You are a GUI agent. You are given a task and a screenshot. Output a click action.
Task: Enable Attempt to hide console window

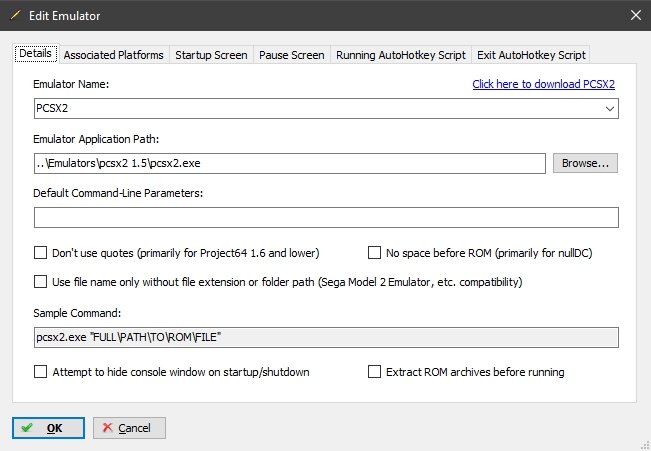[40, 372]
